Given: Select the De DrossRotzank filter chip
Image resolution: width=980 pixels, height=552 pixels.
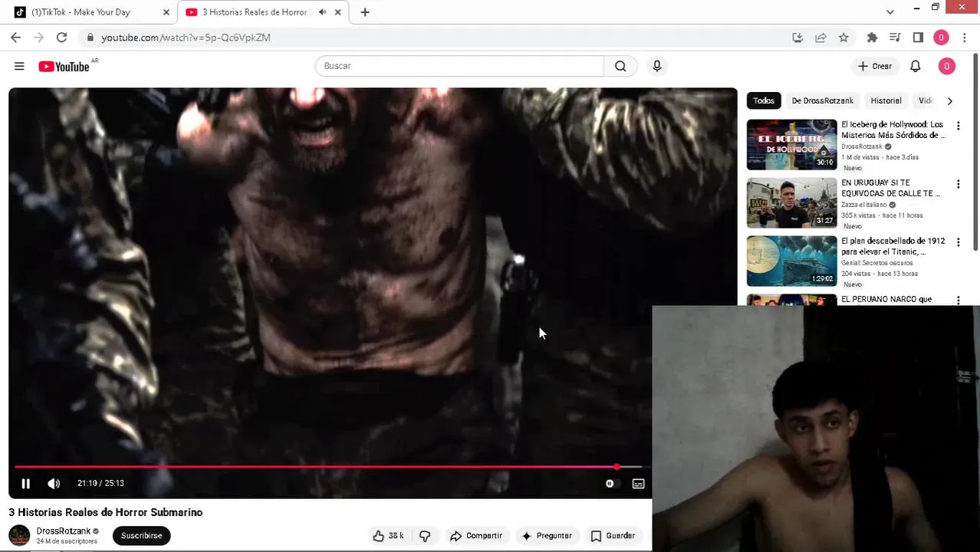Looking at the screenshot, I should [822, 100].
